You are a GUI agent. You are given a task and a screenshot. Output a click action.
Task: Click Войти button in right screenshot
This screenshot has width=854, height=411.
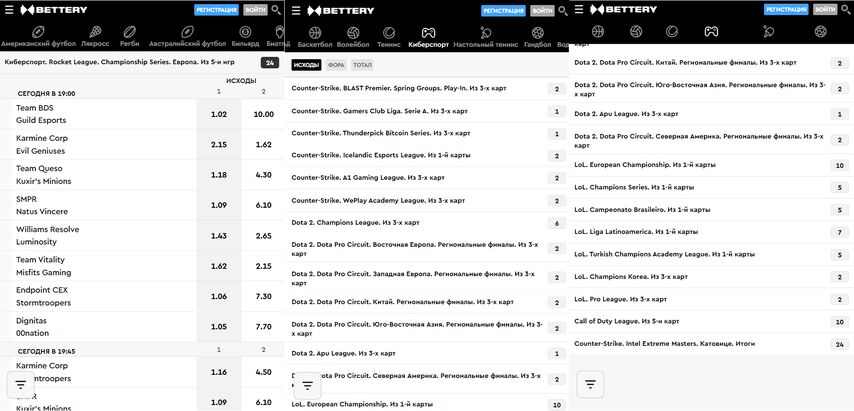[825, 9]
